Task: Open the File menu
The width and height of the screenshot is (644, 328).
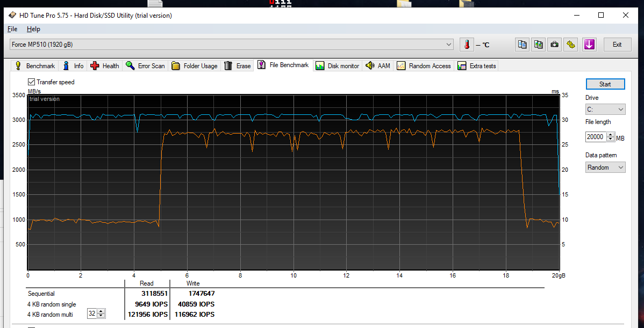Action: [x=12, y=29]
